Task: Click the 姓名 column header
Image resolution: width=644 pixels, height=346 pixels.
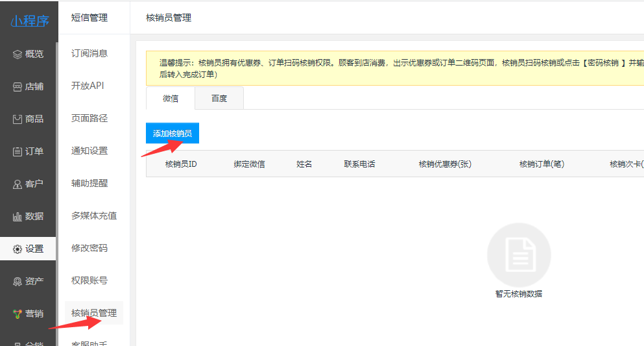Action: click(x=304, y=164)
